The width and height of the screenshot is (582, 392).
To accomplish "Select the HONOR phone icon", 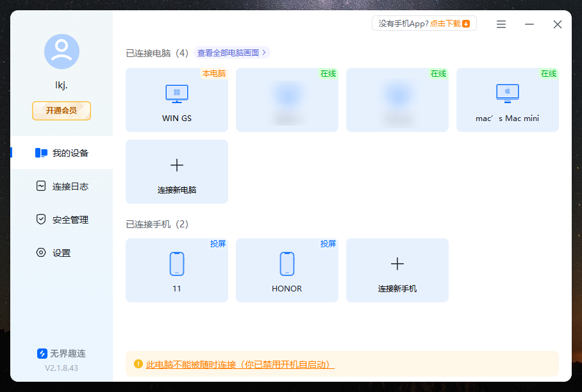I will click(x=287, y=263).
